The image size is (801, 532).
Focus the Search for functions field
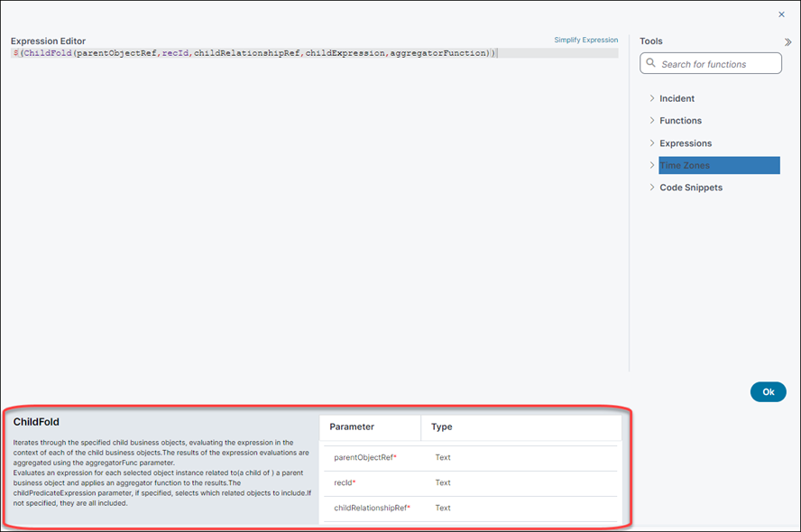pyautogui.click(x=717, y=64)
